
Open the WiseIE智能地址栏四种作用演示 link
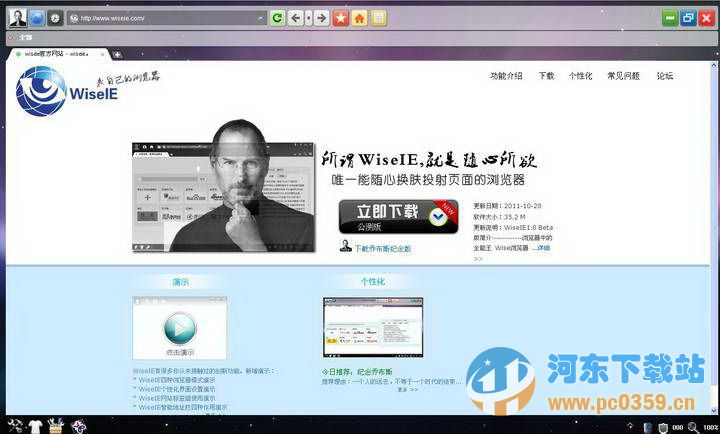coord(183,407)
